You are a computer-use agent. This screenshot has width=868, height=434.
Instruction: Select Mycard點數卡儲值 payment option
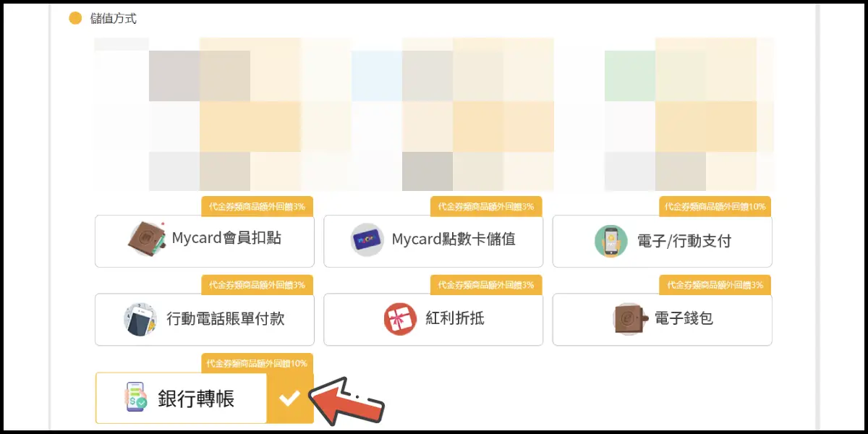click(433, 241)
